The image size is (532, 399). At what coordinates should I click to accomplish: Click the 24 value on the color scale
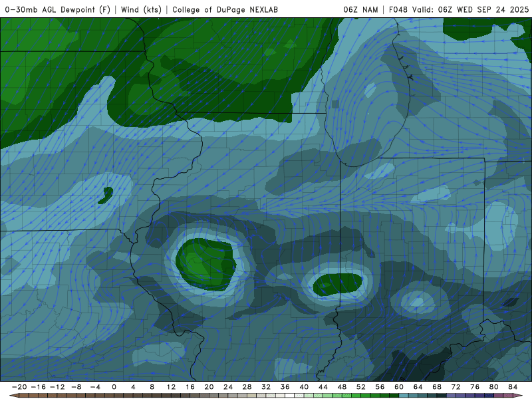pyautogui.click(x=228, y=387)
